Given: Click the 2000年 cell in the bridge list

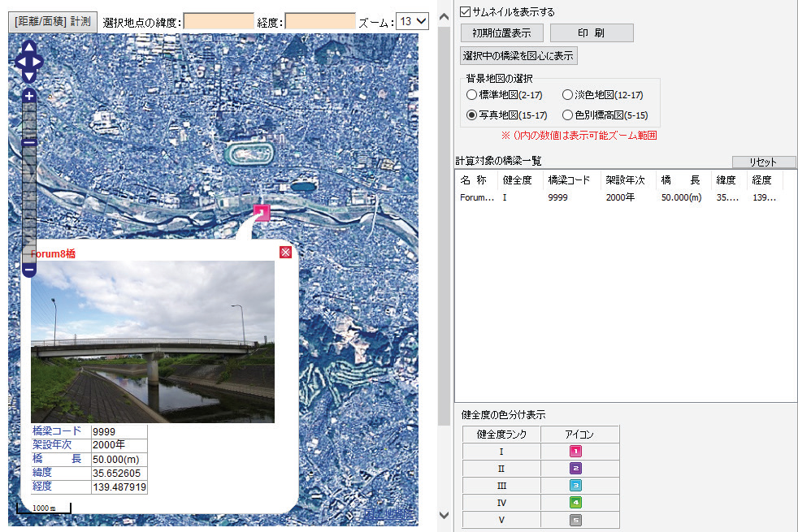Looking at the screenshot, I should (x=620, y=197).
